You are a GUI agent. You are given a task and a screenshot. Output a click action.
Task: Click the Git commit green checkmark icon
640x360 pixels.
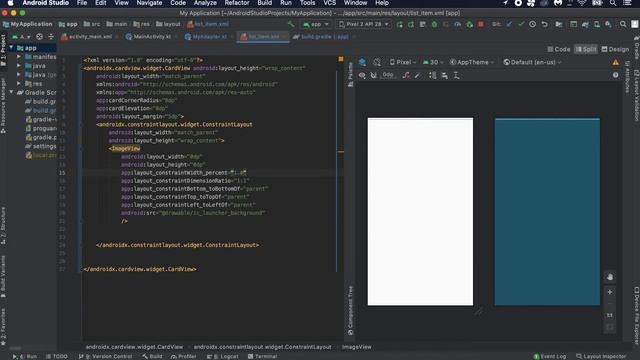(x=521, y=24)
